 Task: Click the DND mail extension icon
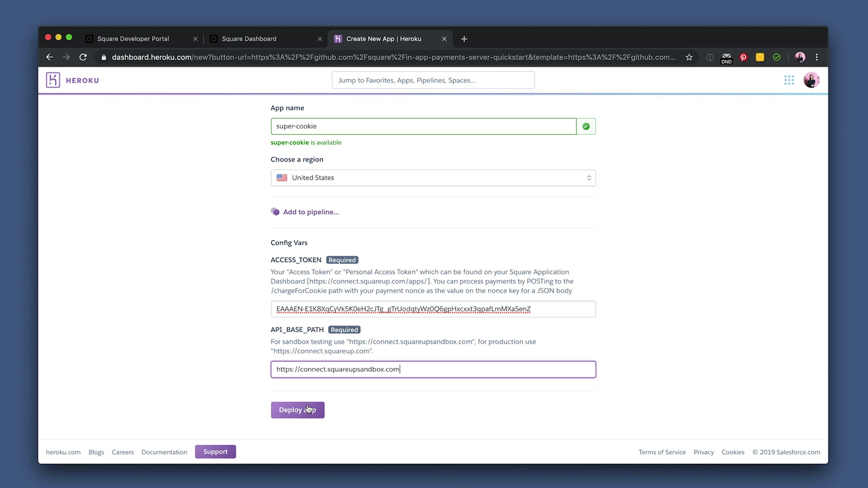click(x=726, y=57)
